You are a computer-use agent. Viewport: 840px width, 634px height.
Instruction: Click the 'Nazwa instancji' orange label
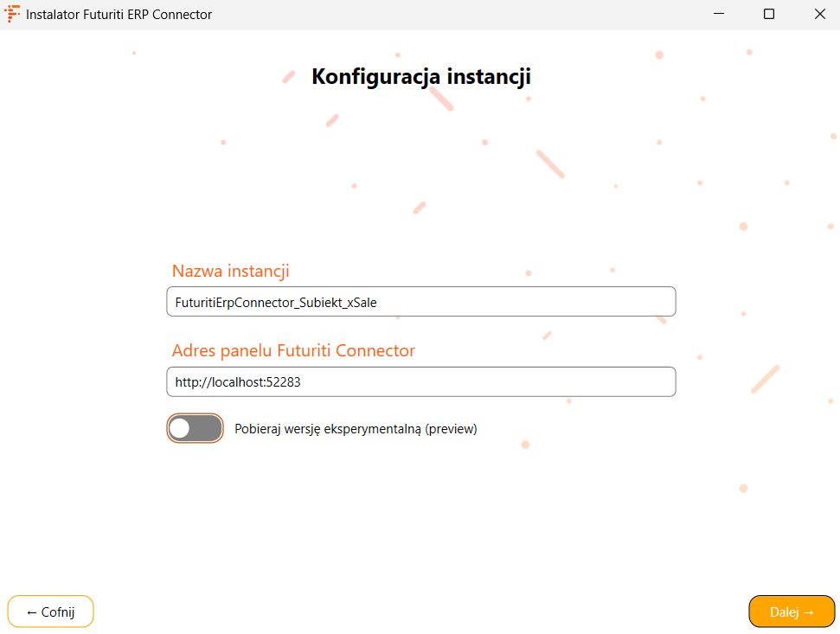[230, 271]
